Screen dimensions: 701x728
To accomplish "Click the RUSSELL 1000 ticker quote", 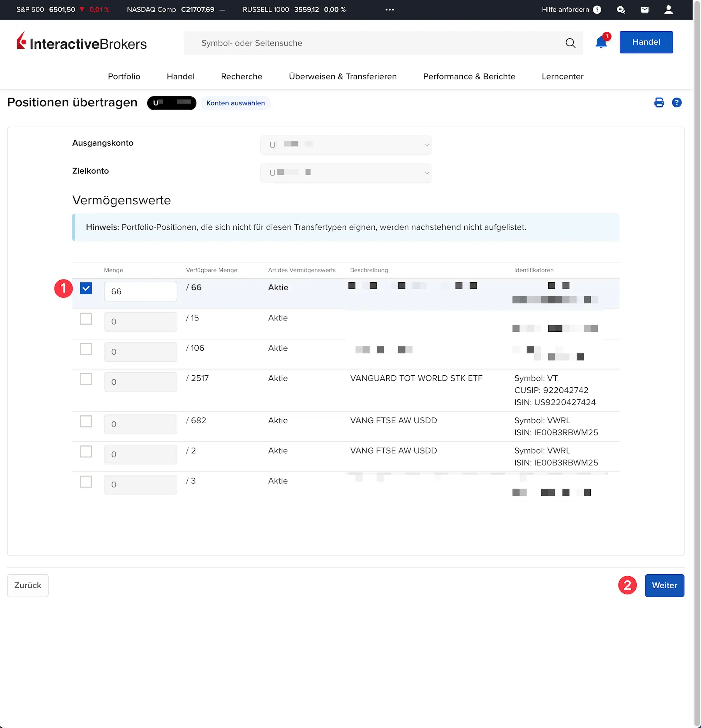I will 294,10.
